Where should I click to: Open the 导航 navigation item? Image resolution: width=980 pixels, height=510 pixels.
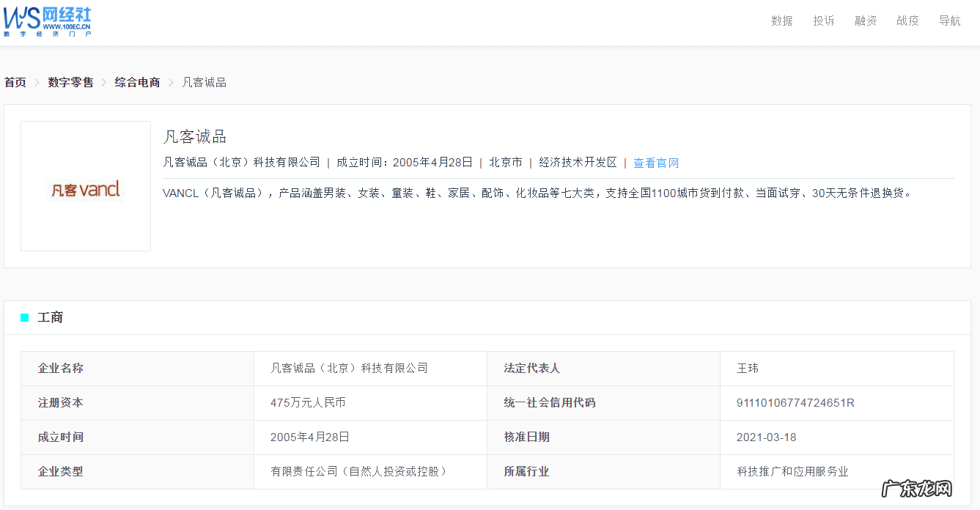pyautogui.click(x=949, y=21)
